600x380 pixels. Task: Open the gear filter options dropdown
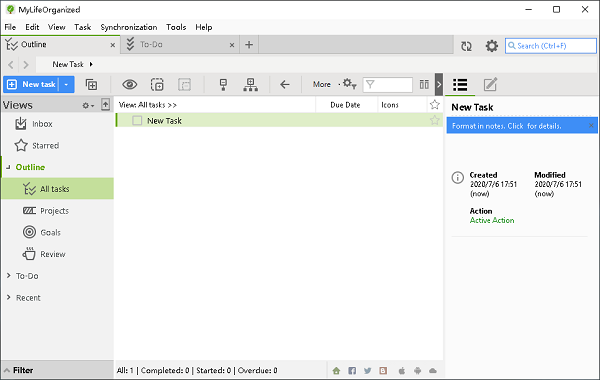[x=349, y=84]
